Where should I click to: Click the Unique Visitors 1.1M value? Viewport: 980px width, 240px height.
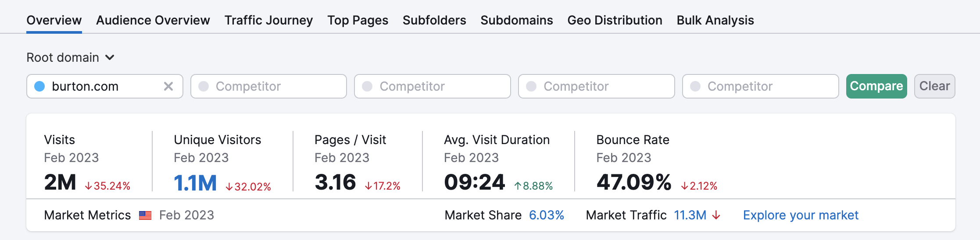195,183
